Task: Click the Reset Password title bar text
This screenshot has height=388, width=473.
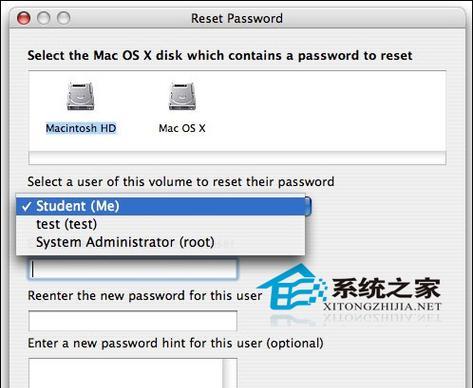Action: [237, 18]
